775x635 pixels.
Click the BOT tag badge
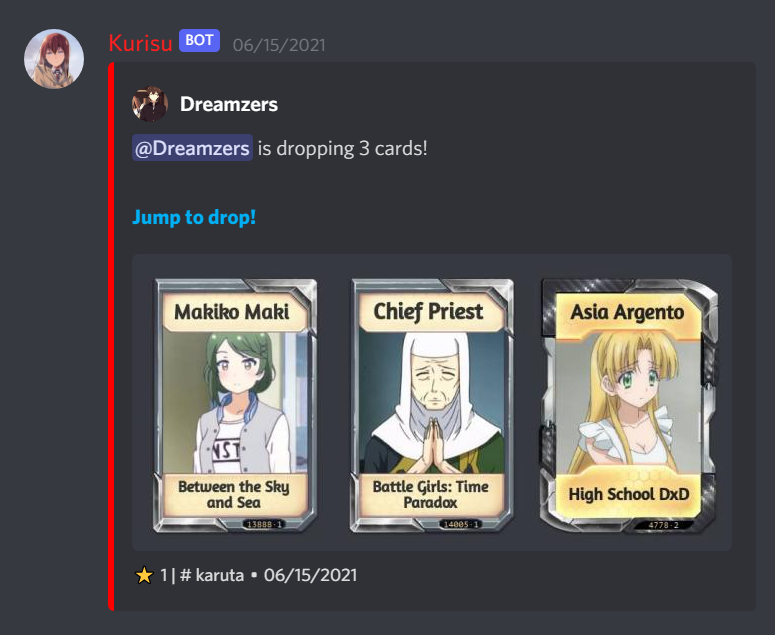199,41
